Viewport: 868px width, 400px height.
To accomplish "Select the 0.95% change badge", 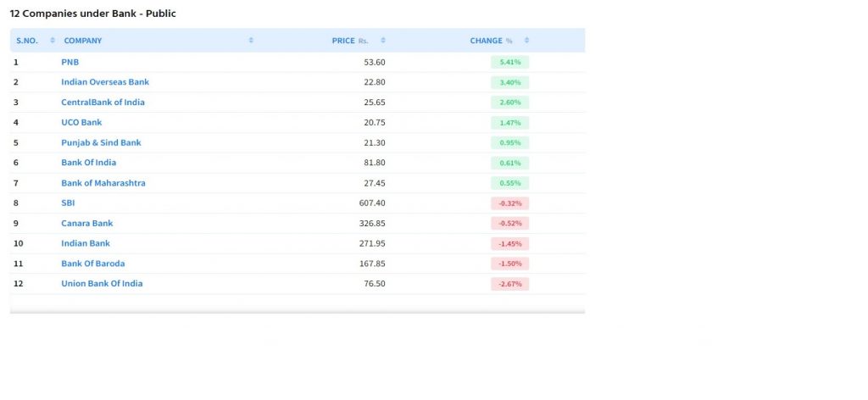I will click(509, 142).
